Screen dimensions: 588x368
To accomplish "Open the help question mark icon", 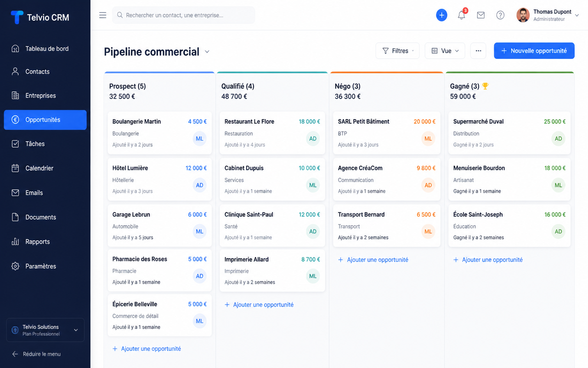I will coord(500,15).
